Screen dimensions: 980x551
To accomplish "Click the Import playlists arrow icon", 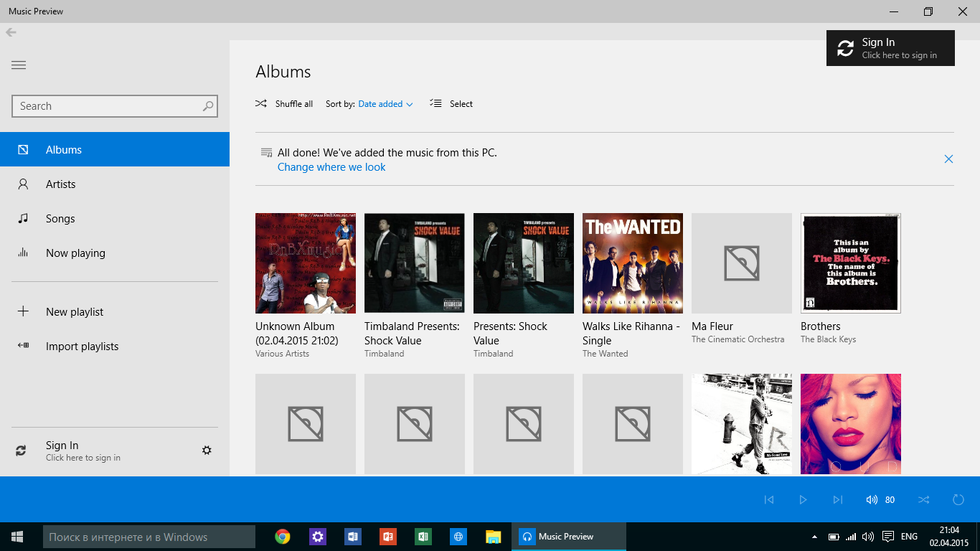I will pos(23,346).
